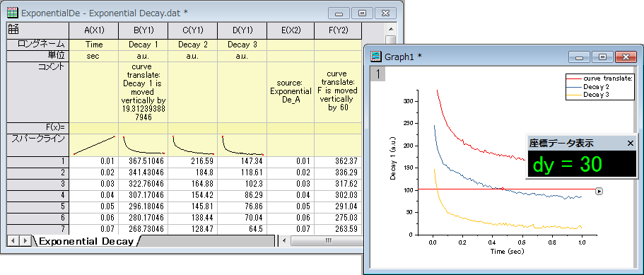
Task: Click the layer 1 icon in Graph1
Action: [x=378, y=74]
